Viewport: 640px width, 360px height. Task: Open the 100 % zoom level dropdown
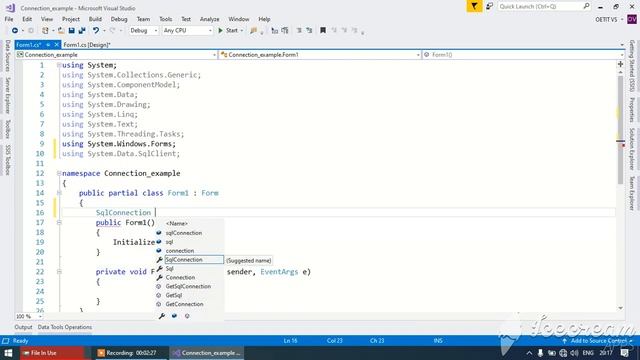(29, 316)
